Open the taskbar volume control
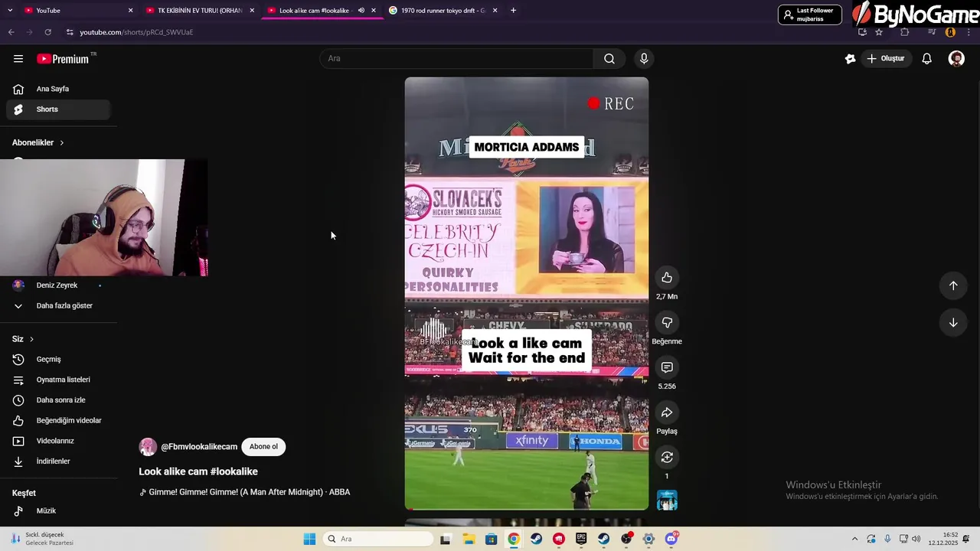 [x=916, y=539]
